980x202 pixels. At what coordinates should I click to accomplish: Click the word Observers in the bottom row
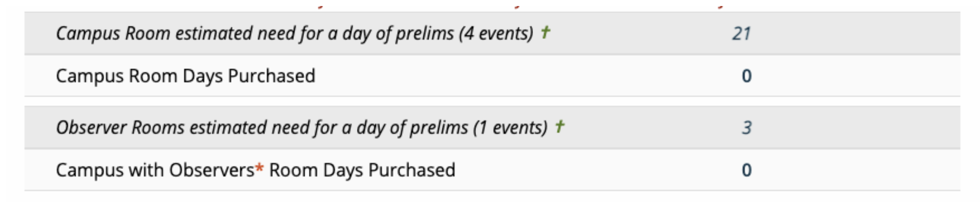pos(211,170)
